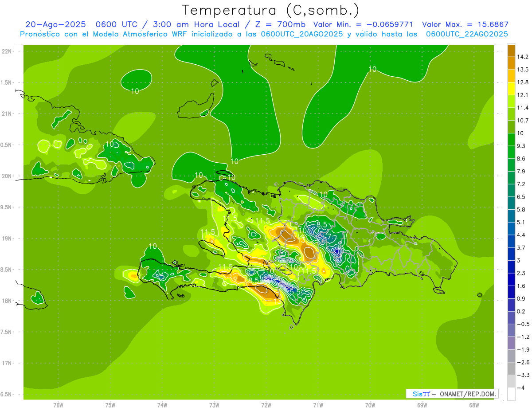Screen dimensions: 532x411
Task: Click the longitude label "70W"
Action: pyautogui.click(x=370, y=405)
